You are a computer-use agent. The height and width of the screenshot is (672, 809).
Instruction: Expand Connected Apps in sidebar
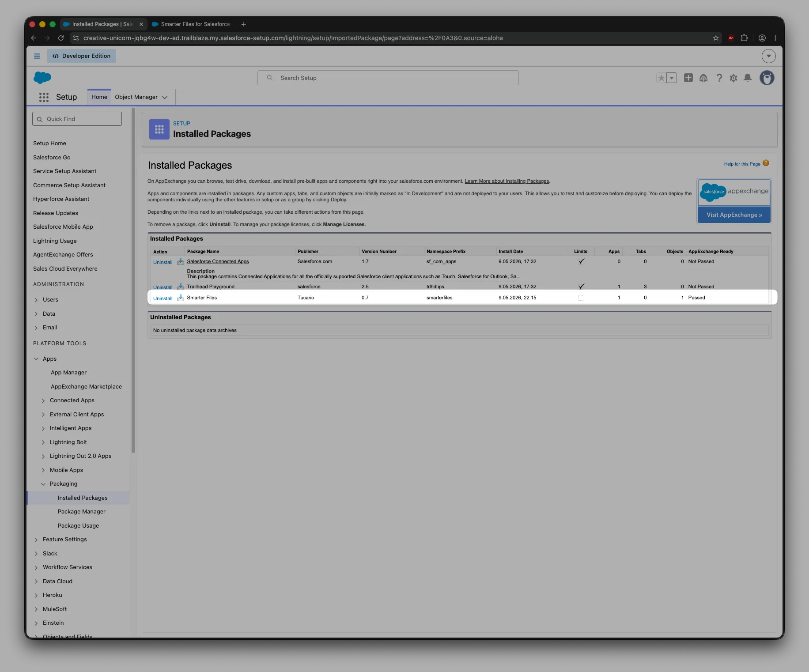pos(43,401)
